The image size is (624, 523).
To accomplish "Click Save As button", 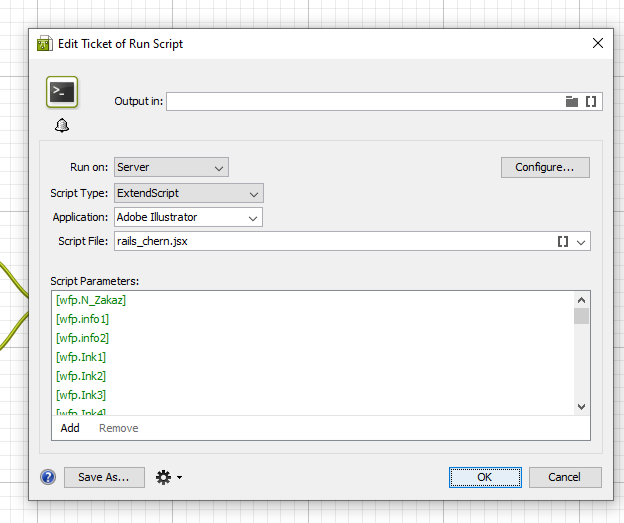I will point(104,477).
